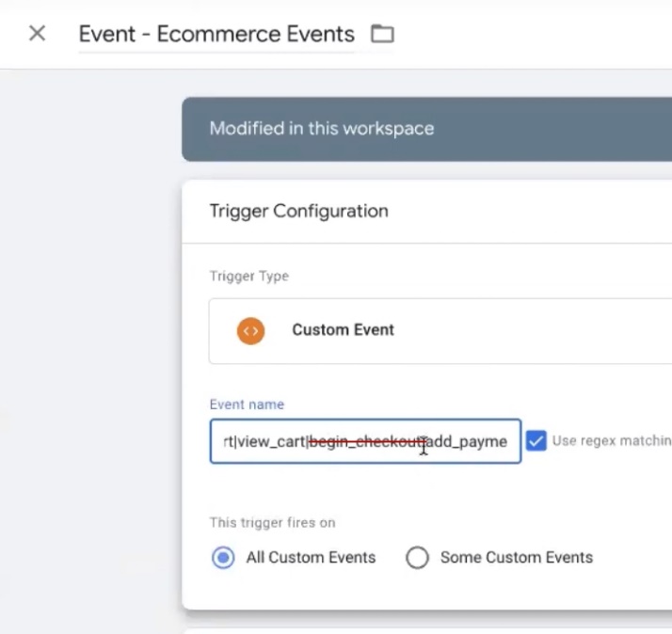Screen dimensions: 672x634
Task: Click the "Some Custom Events" label text
Action: (x=516, y=558)
